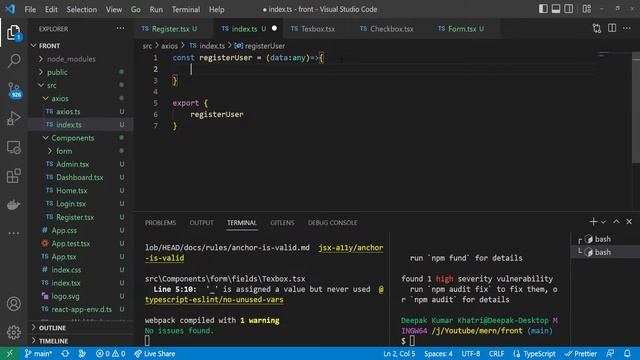Open the Accounts icon
Viewport: 640px width, 360px height.
(13, 304)
